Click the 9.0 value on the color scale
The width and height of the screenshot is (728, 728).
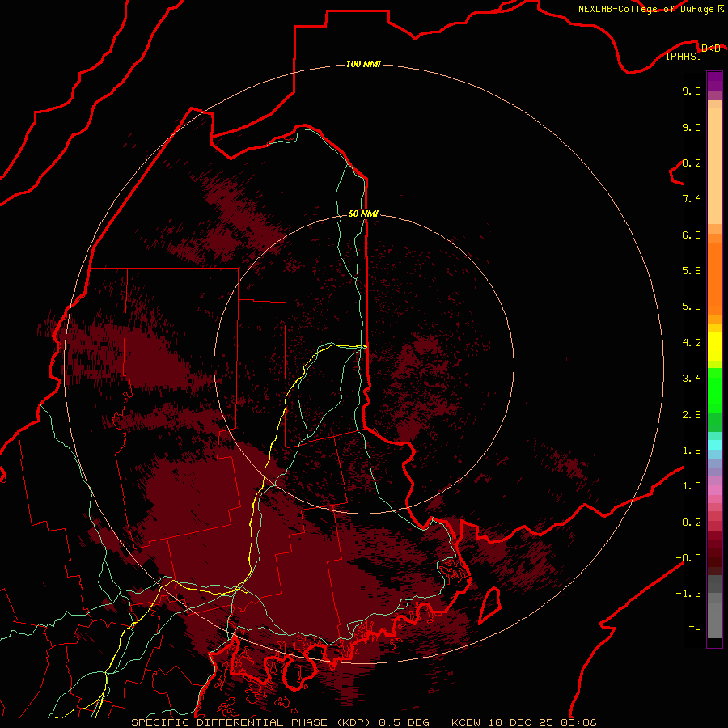(692, 127)
